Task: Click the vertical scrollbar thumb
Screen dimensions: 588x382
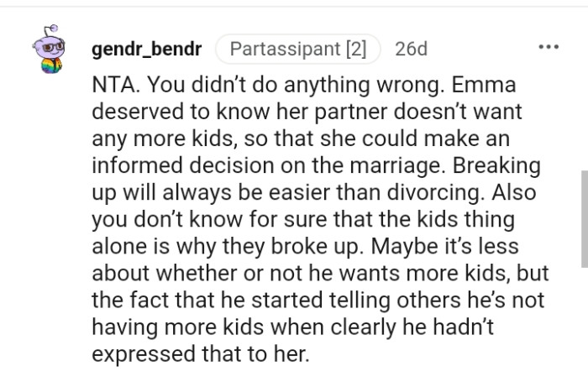Action: pyautogui.click(x=585, y=219)
